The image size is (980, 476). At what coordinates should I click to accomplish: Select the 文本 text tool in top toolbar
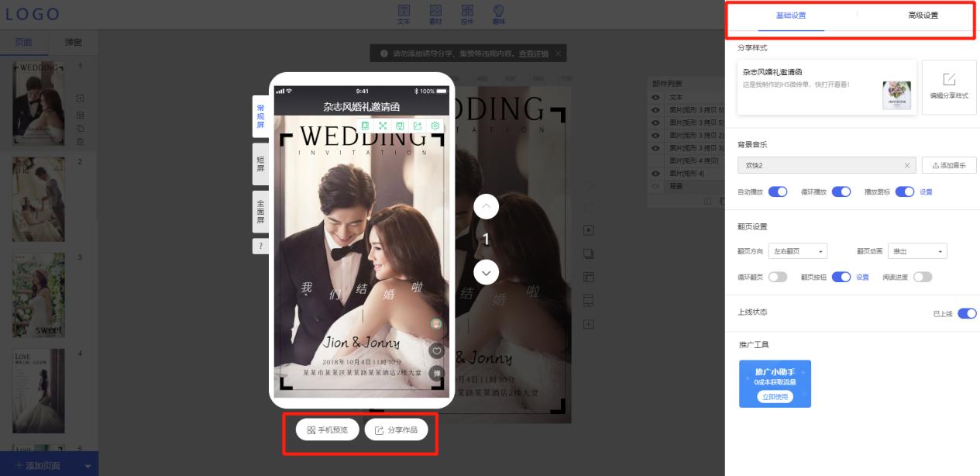(x=404, y=13)
